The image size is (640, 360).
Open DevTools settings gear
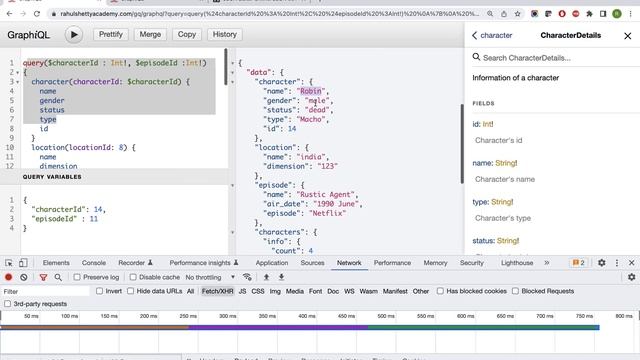click(602, 263)
